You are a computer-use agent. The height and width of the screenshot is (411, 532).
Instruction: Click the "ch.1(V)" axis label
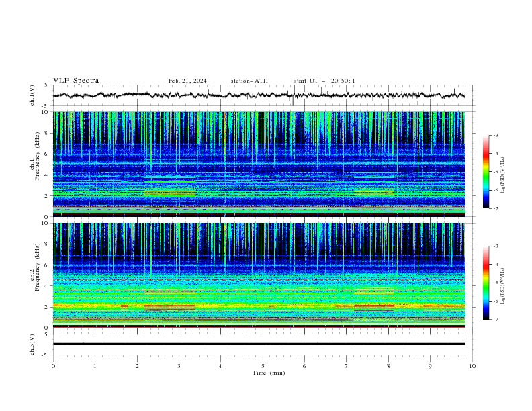point(32,95)
